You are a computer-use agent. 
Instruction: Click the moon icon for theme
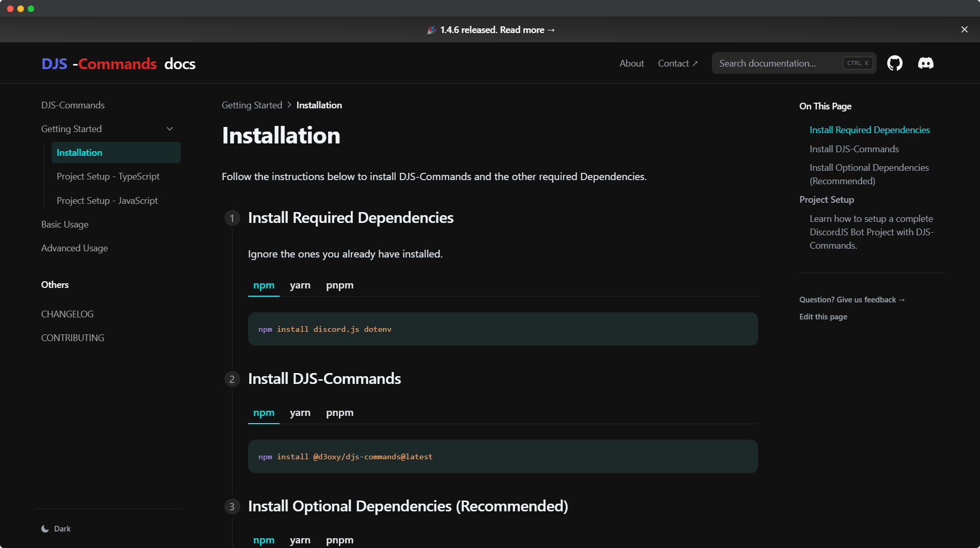(45, 529)
